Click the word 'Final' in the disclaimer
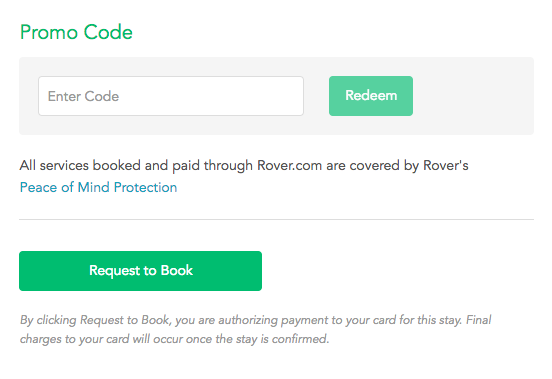The width and height of the screenshot is (552, 379). tap(479, 320)
